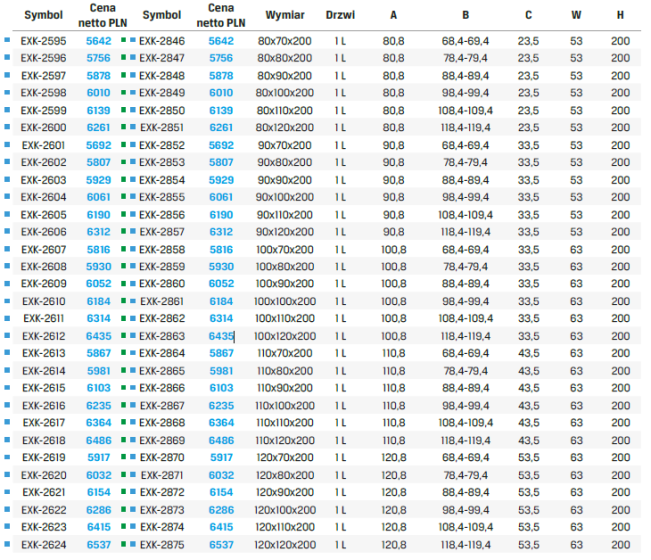Click symbol EXK-2847

click(162, 58)
